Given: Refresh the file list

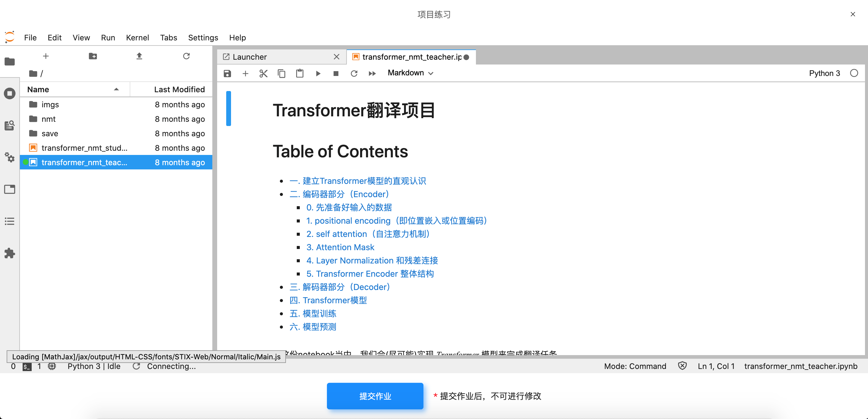Looking at the screenshot, I should click(x=186, y=56).
